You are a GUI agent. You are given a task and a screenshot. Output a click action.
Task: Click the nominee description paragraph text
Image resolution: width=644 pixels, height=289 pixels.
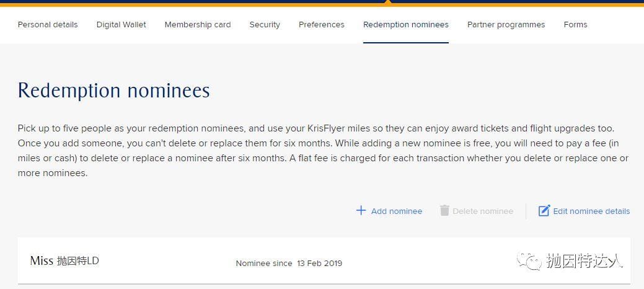(323, 151)
